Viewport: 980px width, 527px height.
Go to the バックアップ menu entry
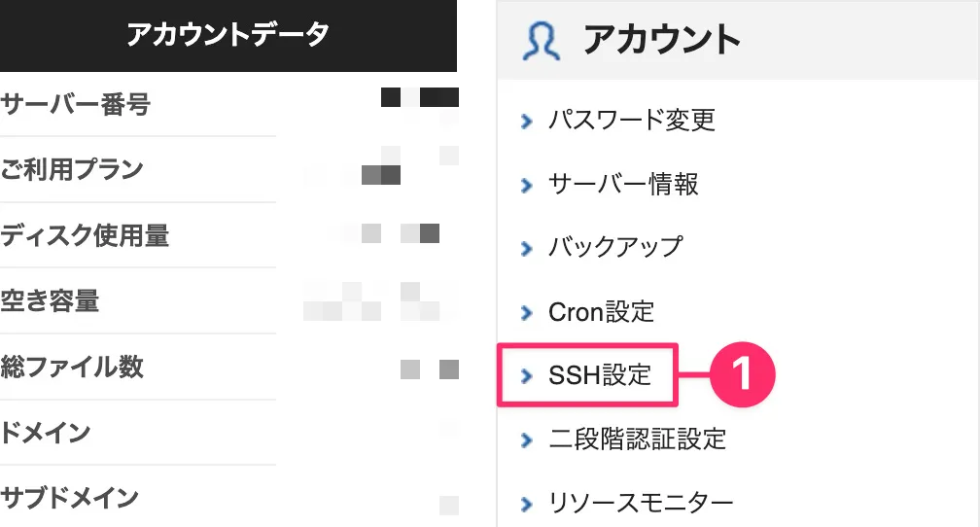pos(615,248)
